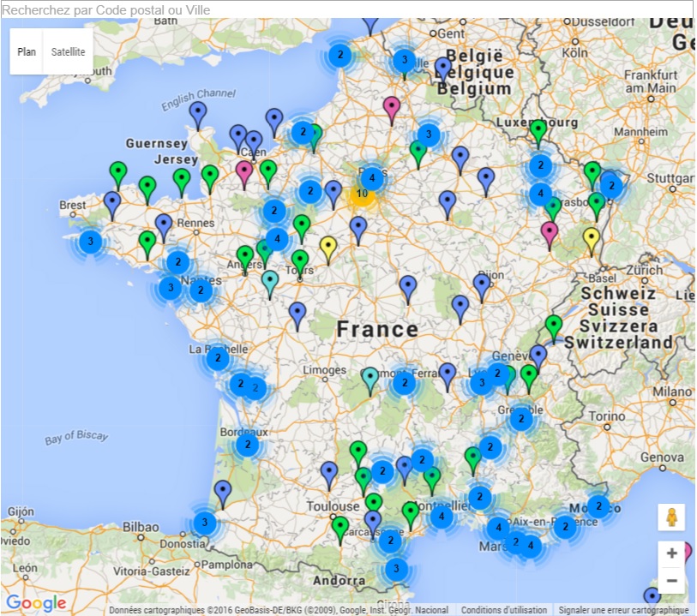Click Signaler une erreur cartographique link
Image resolution: width=697 pixels, height=616 pixels.
(x=623, y=610)
